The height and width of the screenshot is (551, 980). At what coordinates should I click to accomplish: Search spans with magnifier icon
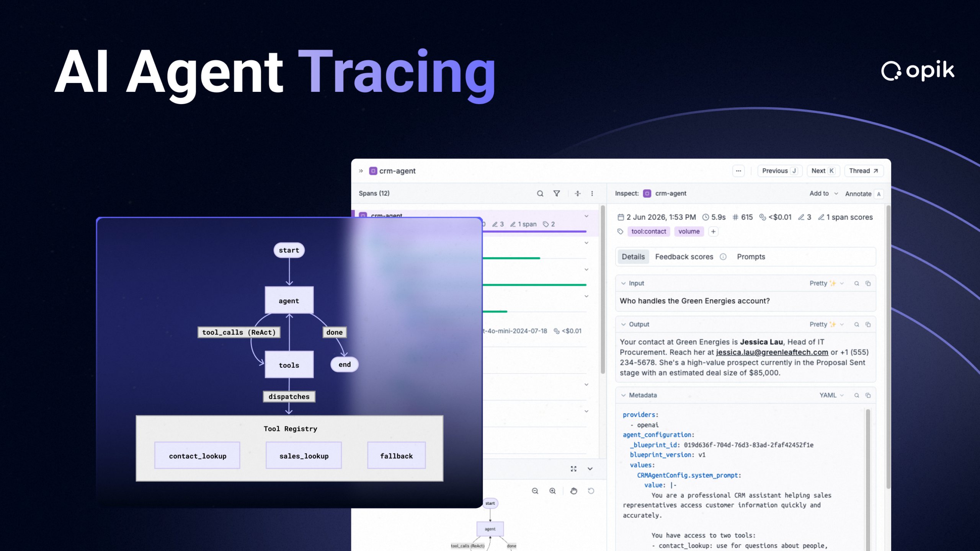point(540,194)
